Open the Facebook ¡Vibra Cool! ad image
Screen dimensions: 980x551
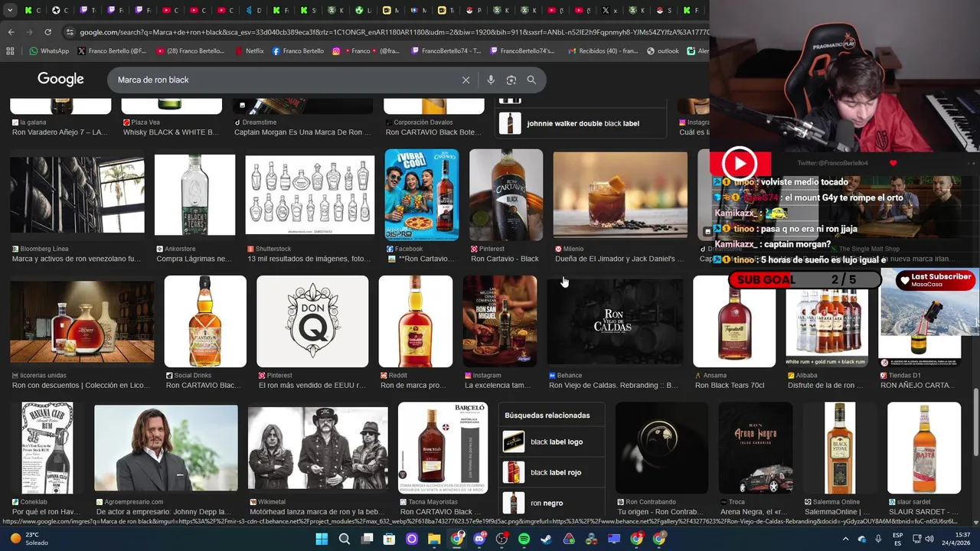coord(422,194)
